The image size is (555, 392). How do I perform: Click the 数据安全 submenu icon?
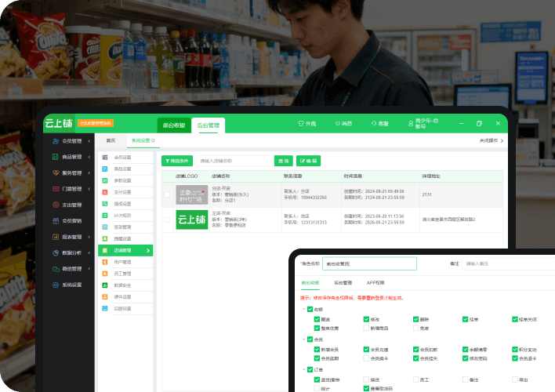point(105,285)
